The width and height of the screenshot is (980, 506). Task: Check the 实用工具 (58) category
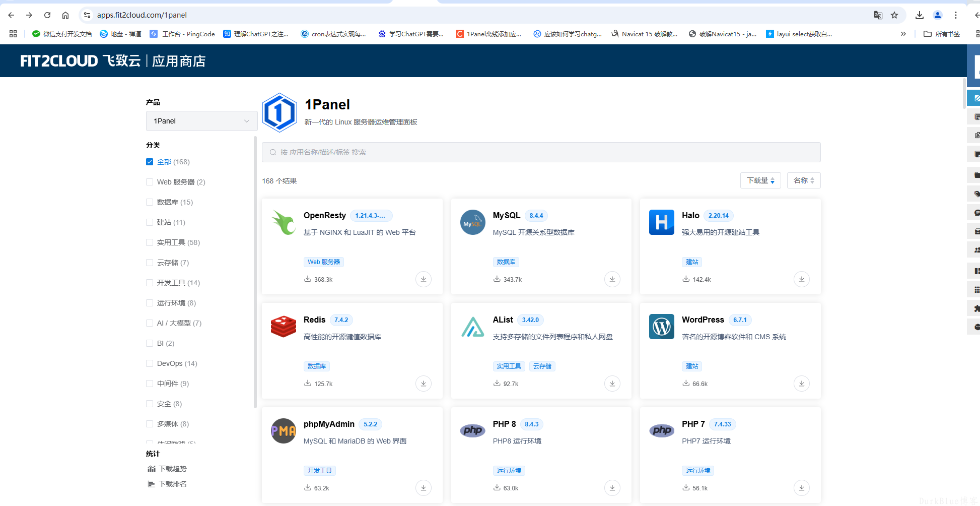pos(150,242)
